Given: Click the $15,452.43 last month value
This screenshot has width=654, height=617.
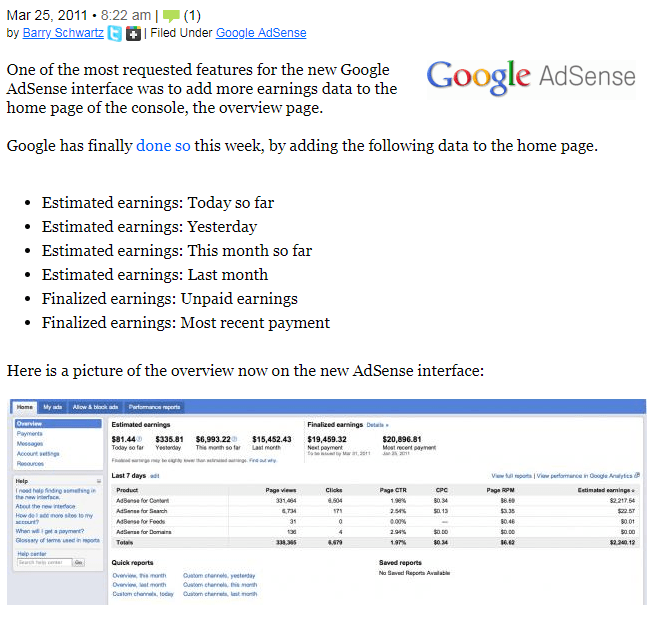Looking at the screenshot, I should click(x=272, y=439).
